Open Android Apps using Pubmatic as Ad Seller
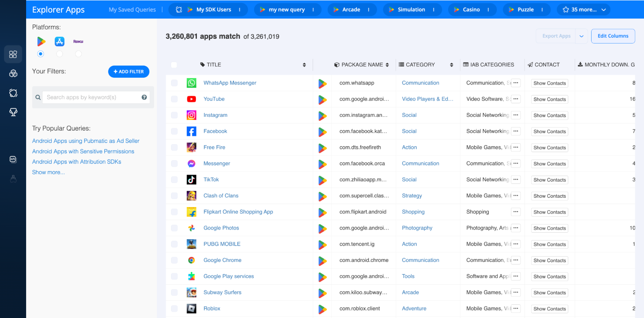 86,141
